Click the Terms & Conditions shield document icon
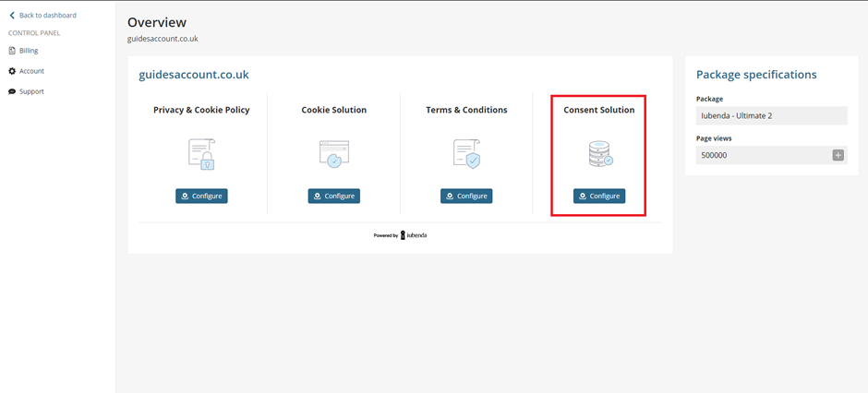 pyautogui.click(x=466, y=154)
